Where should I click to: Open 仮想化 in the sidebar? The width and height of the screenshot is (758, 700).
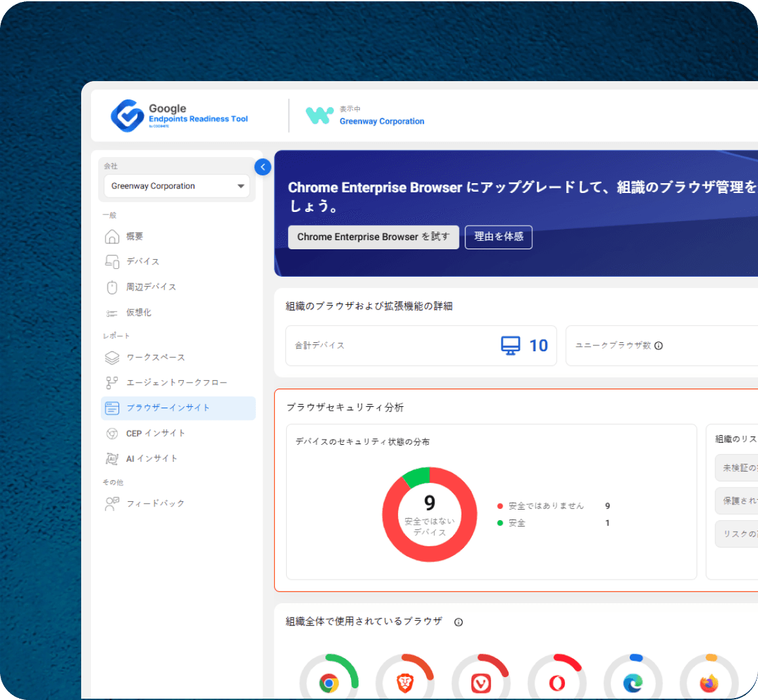coord(139,313)
